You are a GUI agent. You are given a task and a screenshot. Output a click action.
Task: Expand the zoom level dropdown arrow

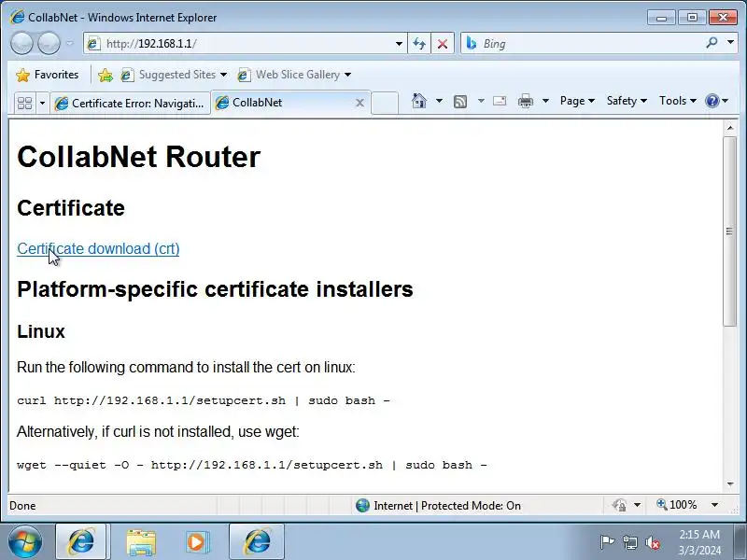714,505
